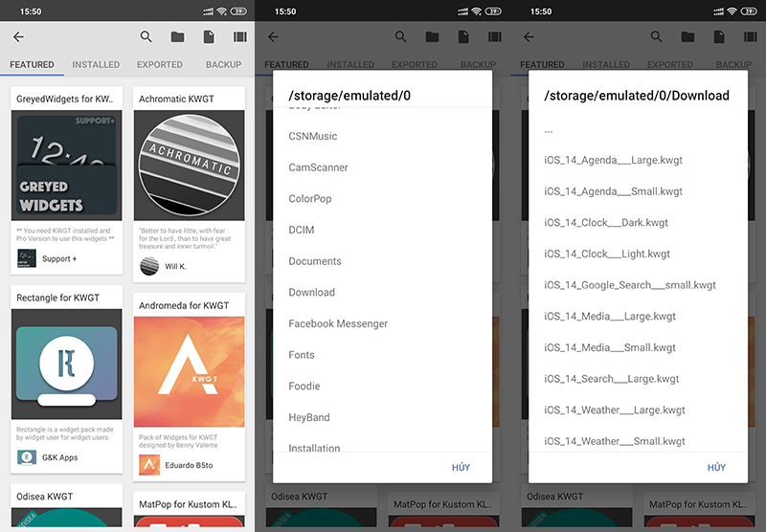Tap the film strip icon in left screen
This screenshot has width=766, height=532.
tap(240, 36)
